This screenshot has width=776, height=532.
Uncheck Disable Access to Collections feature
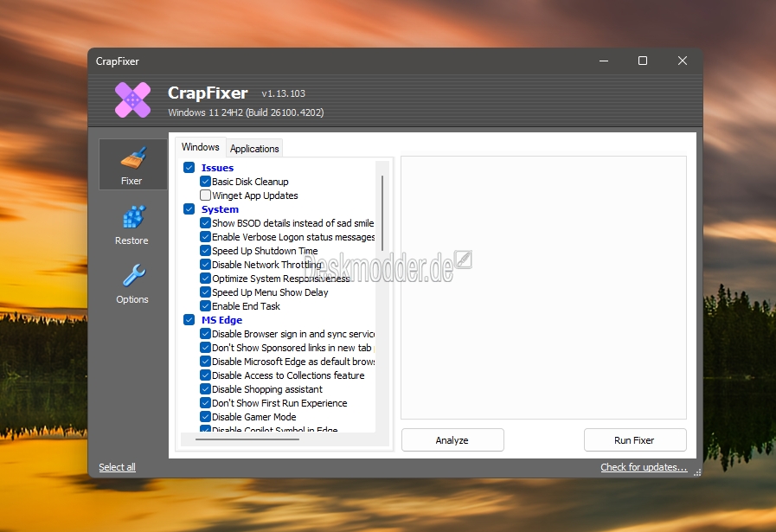[x=205, y=375]
